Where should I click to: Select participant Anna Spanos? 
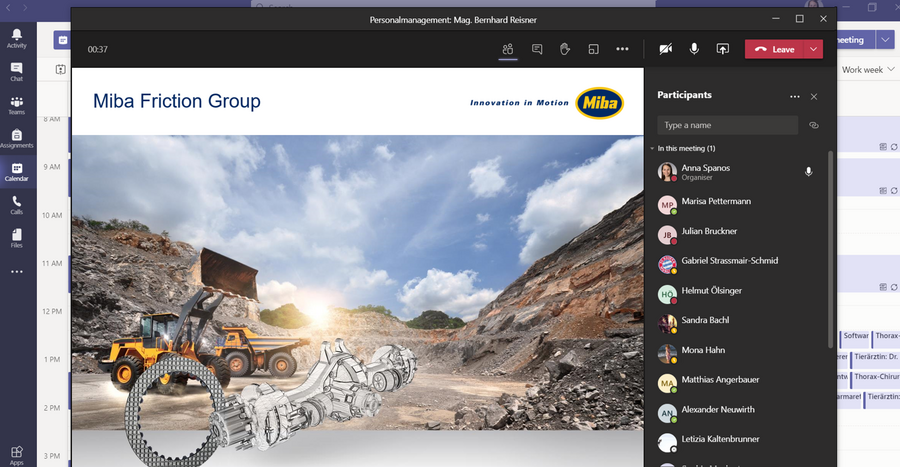pyautogui.click(x=738, y=172)
